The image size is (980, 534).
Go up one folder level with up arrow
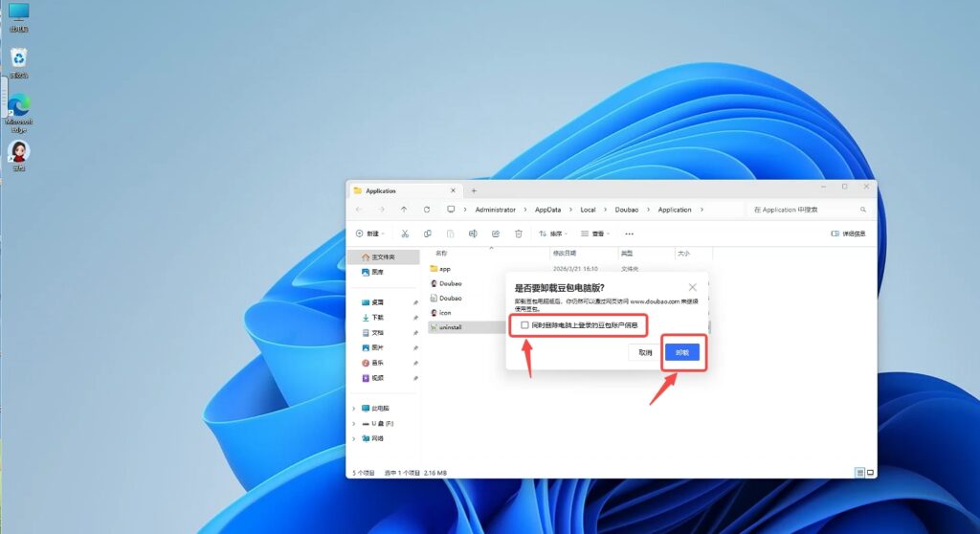tap(404, 210)
